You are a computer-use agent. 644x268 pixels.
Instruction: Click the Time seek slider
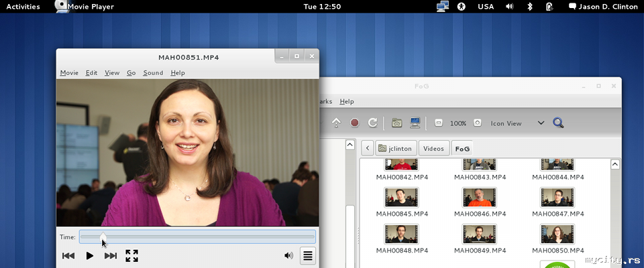(197, 237)
